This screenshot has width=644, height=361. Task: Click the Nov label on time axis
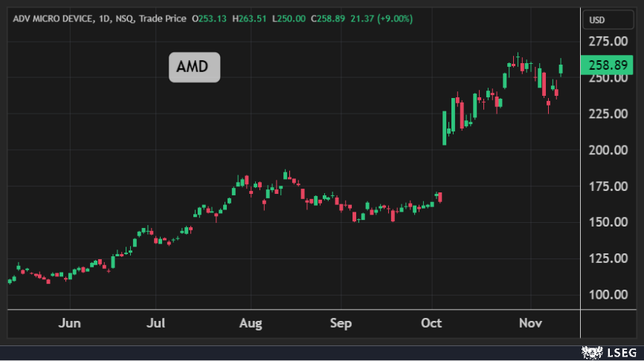coord(529,324)
